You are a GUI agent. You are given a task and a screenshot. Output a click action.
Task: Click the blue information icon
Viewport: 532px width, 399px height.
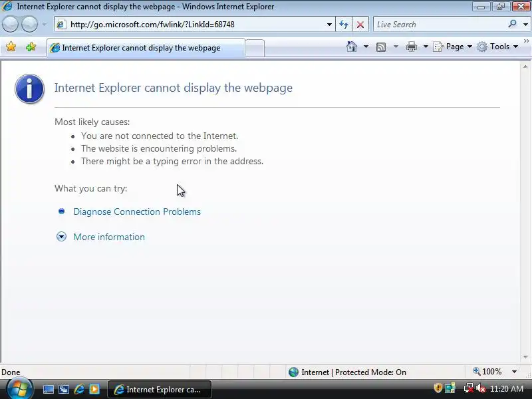(29, 88)
